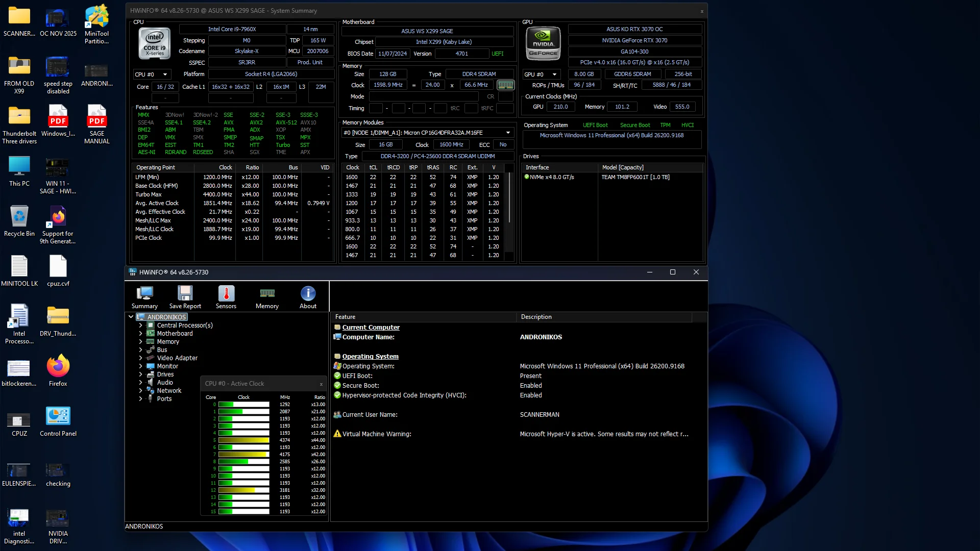Expand the Motherboard tree node
Viewport: 980px width, 551px height.
tap(140, 333)
